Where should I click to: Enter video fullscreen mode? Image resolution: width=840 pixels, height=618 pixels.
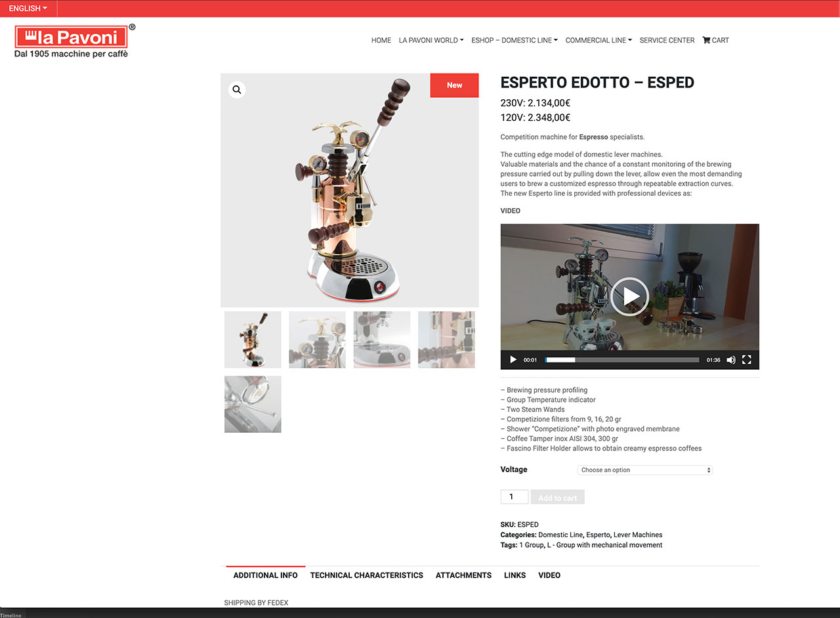coord(747,360)
